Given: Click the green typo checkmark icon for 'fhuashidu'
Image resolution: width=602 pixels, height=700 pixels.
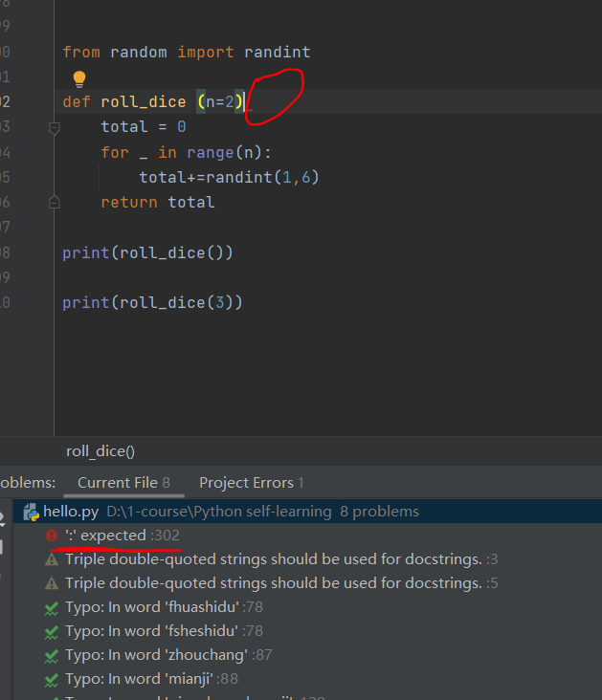Looking at the screenshot, I should [x=52, y=608].
